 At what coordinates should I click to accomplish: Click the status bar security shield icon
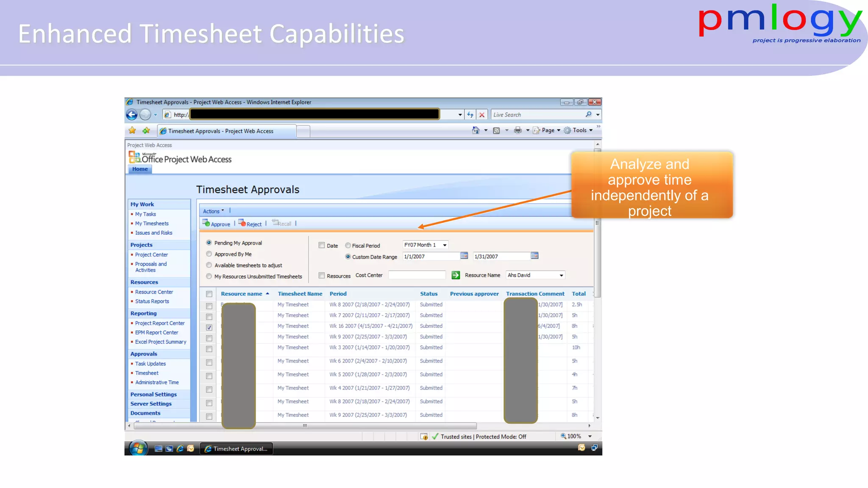[424, 437]
